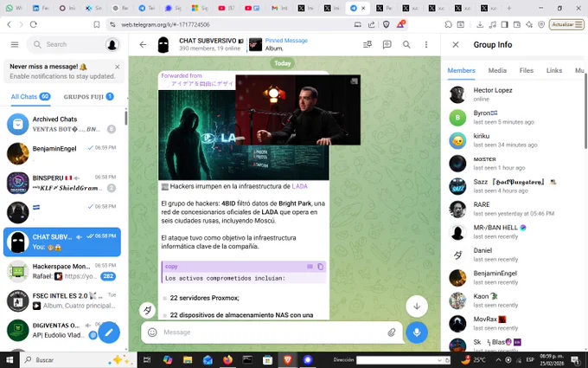
Task: Select the Links tab
Action: [554, 71]
